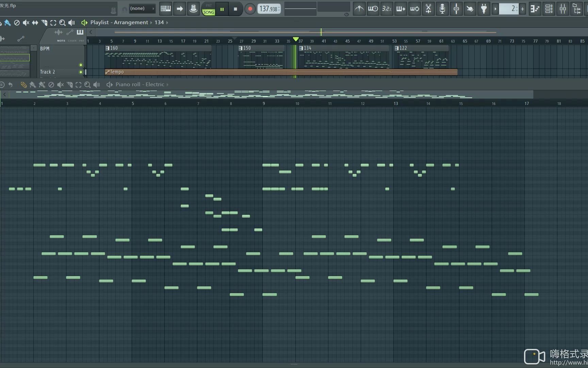Select piano roll draw pencil tool
Viewport: 588px width, 368px height.
[23, 85]
